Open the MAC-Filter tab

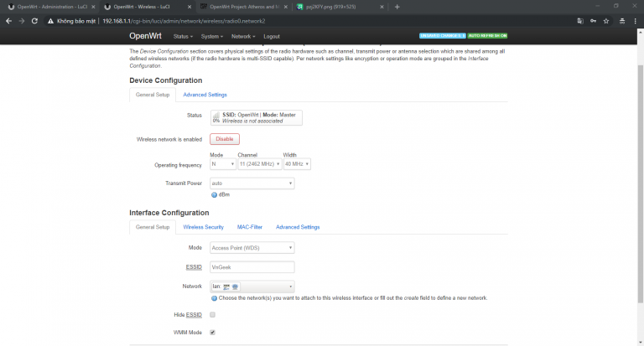click(250, 227)
